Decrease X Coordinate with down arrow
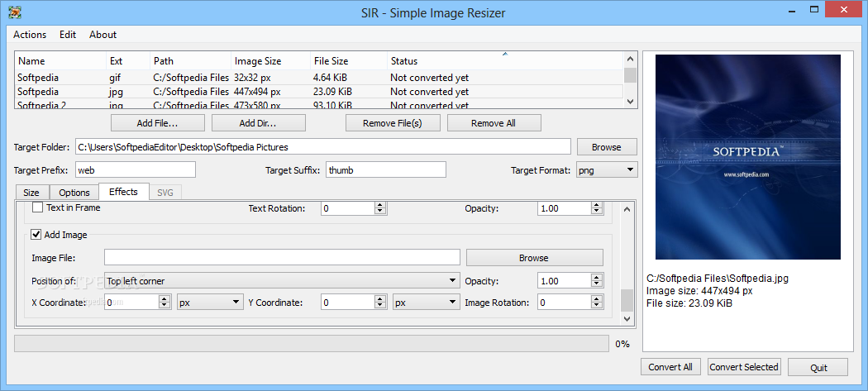 coord(165,306)
